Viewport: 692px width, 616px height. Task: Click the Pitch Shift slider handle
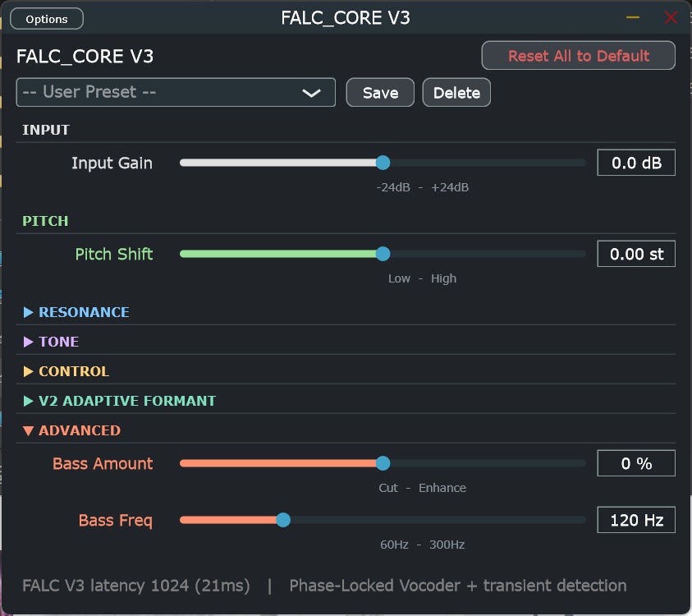[383, 254]
